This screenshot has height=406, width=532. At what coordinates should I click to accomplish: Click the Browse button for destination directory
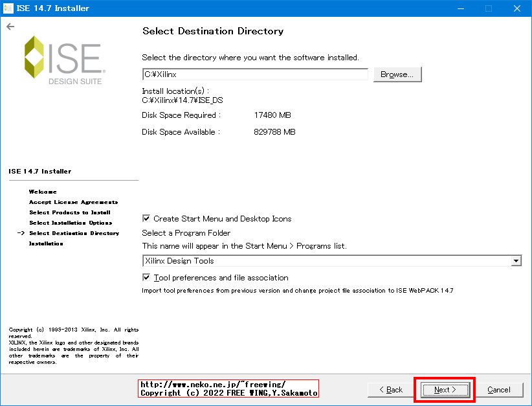[397, 74]
